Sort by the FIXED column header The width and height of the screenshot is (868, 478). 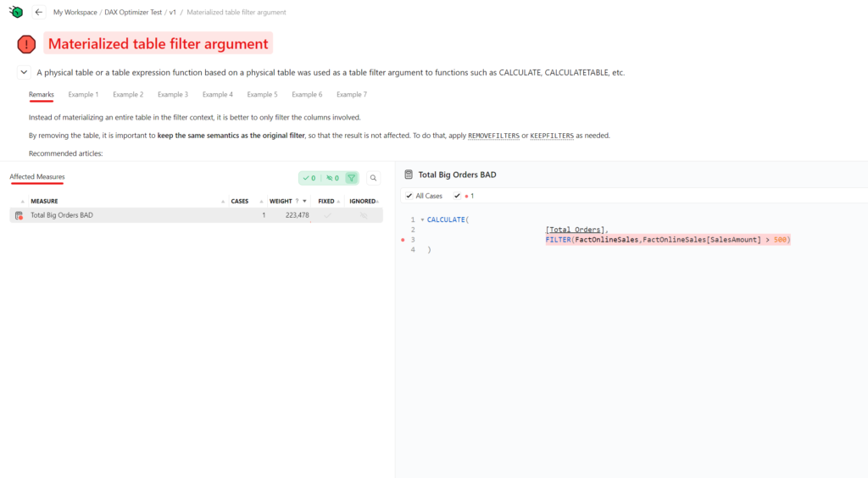326,201
